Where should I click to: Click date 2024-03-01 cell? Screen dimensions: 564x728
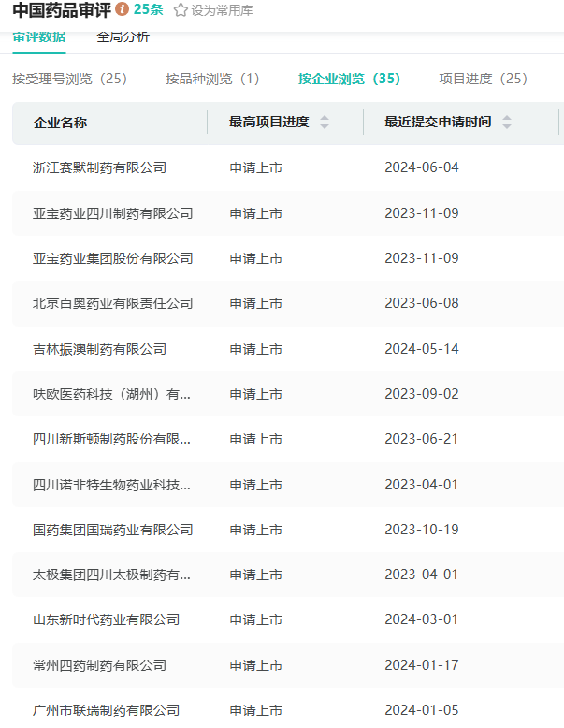point(422,619)
